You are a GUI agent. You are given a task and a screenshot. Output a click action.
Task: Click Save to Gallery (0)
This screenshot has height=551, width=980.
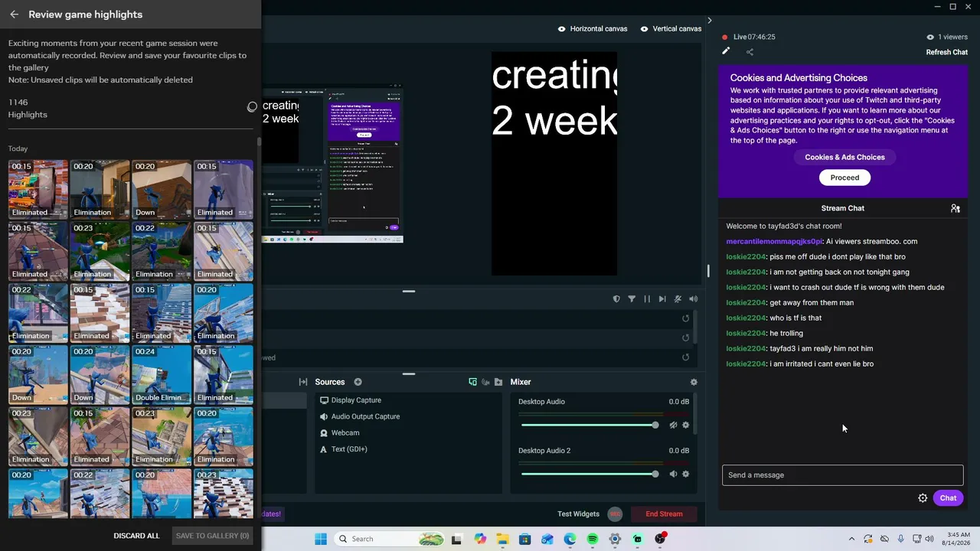213,536
